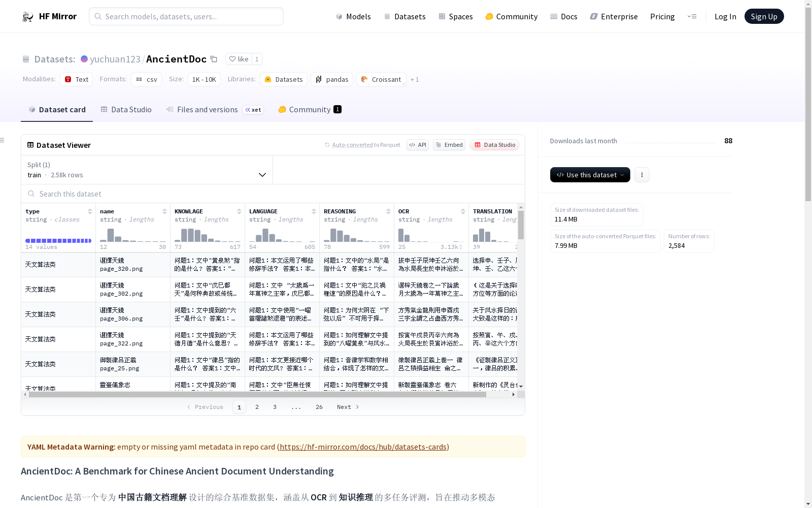
Task: Click pagination page 1 button
Action: tap(239, 407)
